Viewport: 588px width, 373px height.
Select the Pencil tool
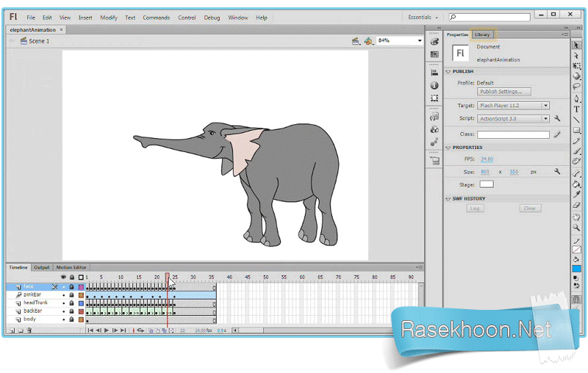(x=576, y=141)
